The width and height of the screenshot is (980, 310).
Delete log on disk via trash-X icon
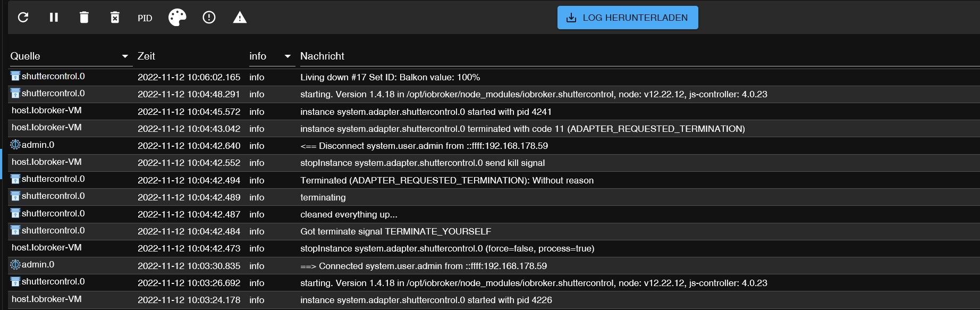pos(115,18)
